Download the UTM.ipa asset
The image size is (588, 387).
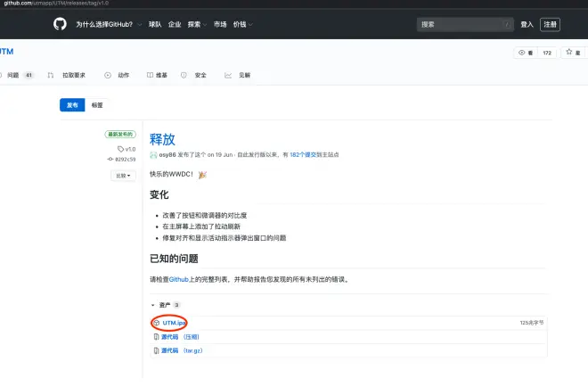tap(175, 323)
